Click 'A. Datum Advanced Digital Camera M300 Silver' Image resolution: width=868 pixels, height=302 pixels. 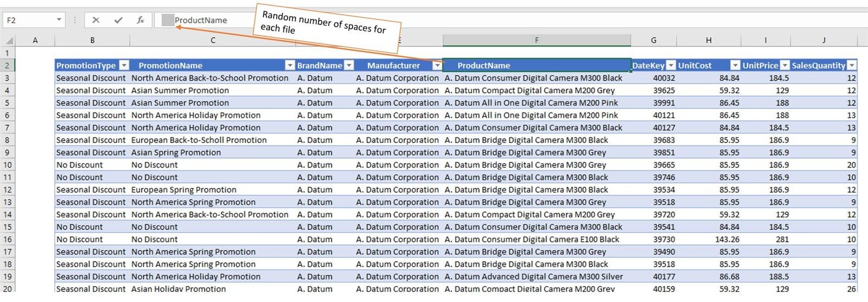[x=534, y=276]
